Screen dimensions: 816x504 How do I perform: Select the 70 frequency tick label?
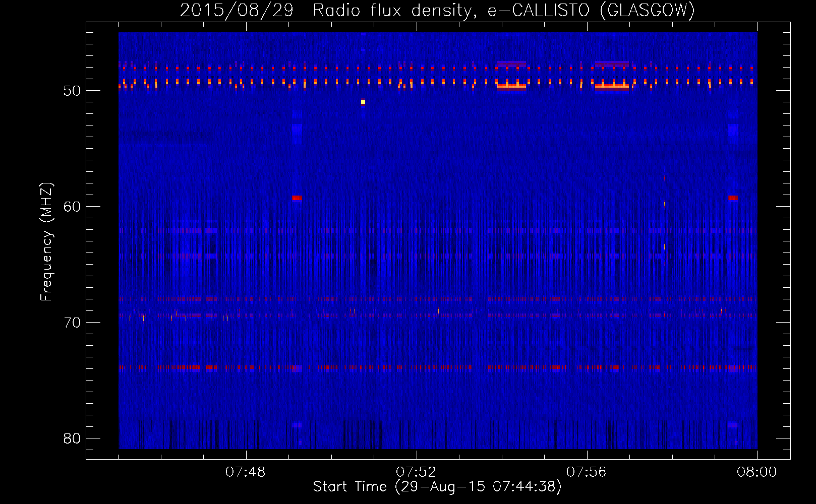coord(72,323)
